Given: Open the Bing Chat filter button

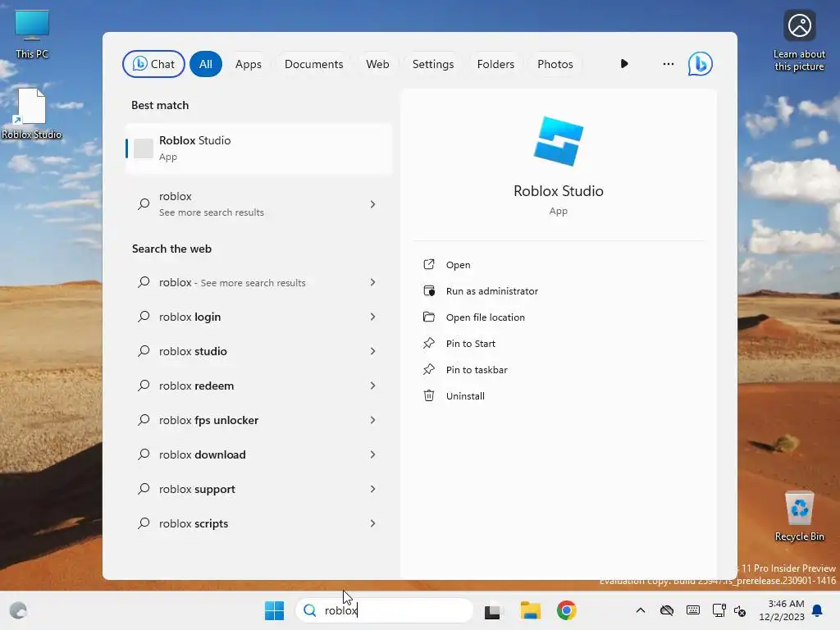Looking at the screenshot, I should 153,64.
